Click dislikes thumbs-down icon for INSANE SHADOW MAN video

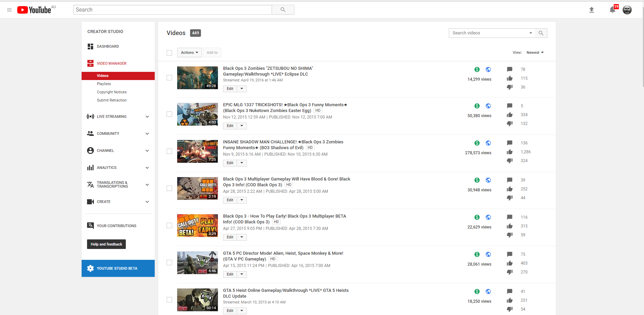click(x=510, y=161)
